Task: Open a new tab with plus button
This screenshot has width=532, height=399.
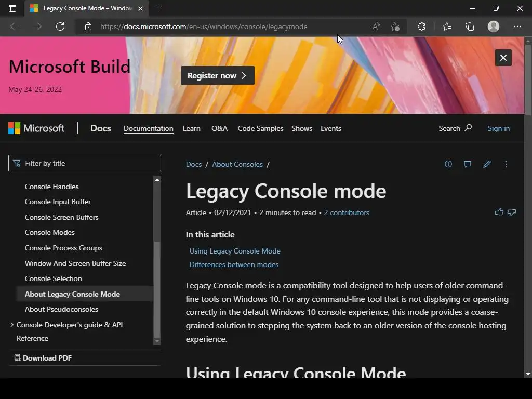Action: (x=158, y=8)
